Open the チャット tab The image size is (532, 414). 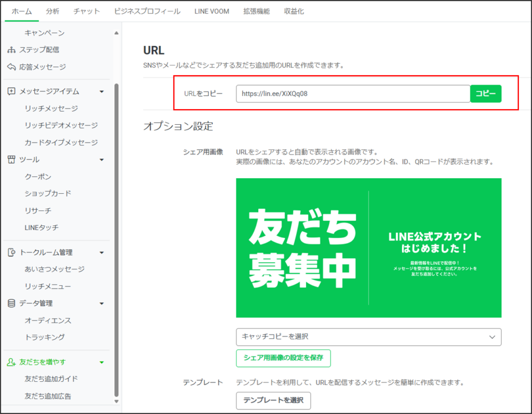pos(87,11)
